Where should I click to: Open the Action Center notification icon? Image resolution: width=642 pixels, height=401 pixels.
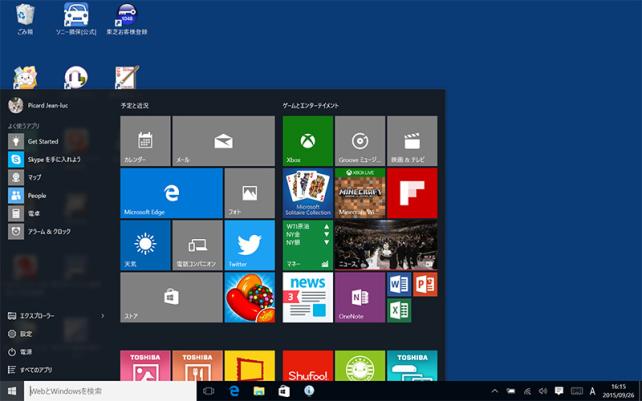559,391
